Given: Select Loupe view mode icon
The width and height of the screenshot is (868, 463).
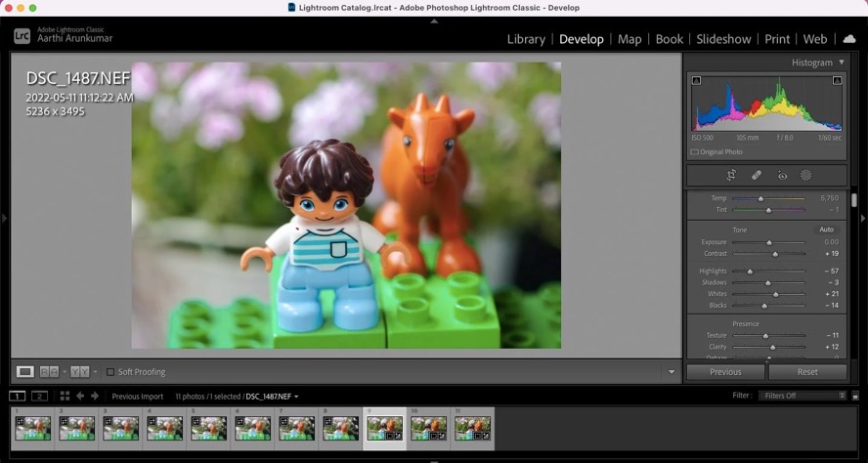Looking at the screenshot, I should coord(25,372).
